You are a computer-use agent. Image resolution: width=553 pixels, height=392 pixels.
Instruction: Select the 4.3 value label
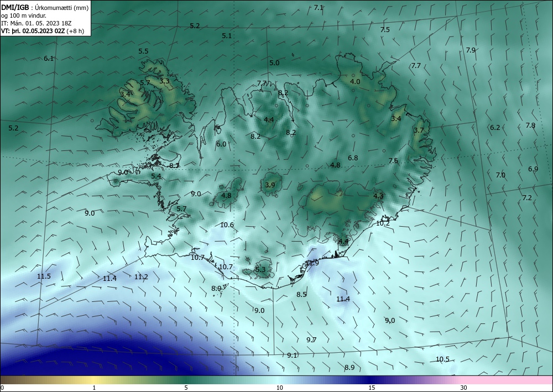click(x=378, y=196)
